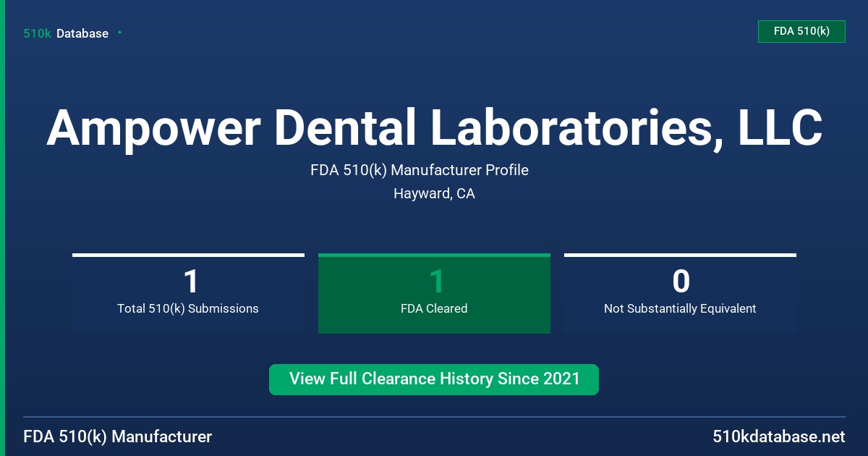The height and width of the screenshot is (456, 868).
Task: Open the Total 510(k) Submissions card
Action: pos(188,293)
